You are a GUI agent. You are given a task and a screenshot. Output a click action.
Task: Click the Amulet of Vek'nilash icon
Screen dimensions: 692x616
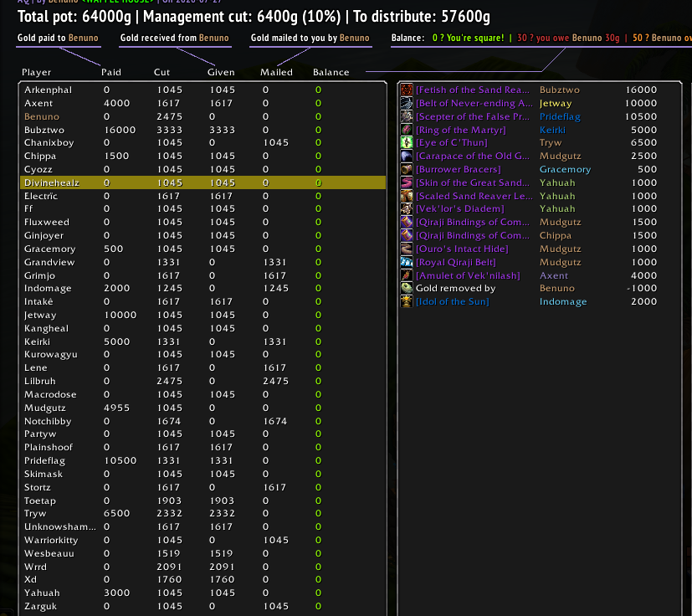click(407, 275)
